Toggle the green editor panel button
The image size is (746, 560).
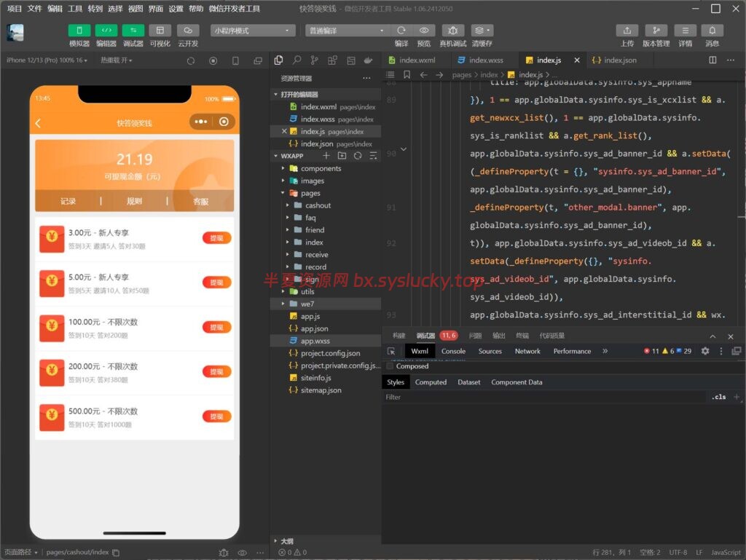point(106,31)
